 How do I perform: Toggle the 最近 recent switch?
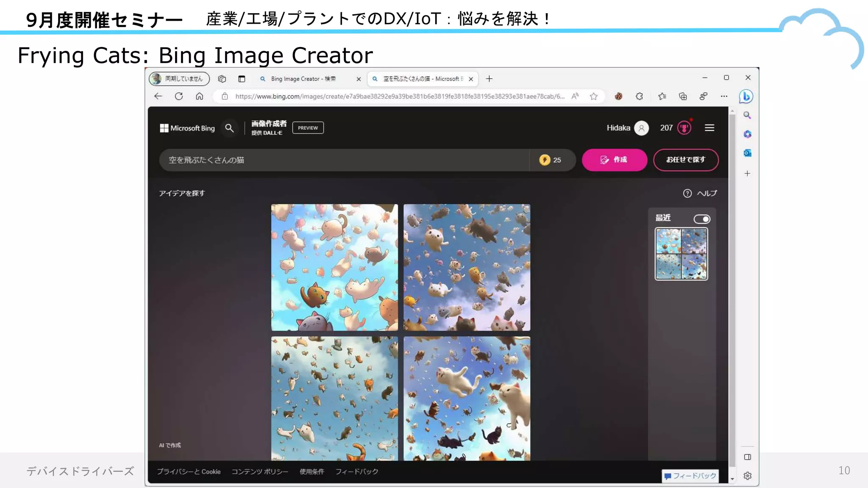702,219
